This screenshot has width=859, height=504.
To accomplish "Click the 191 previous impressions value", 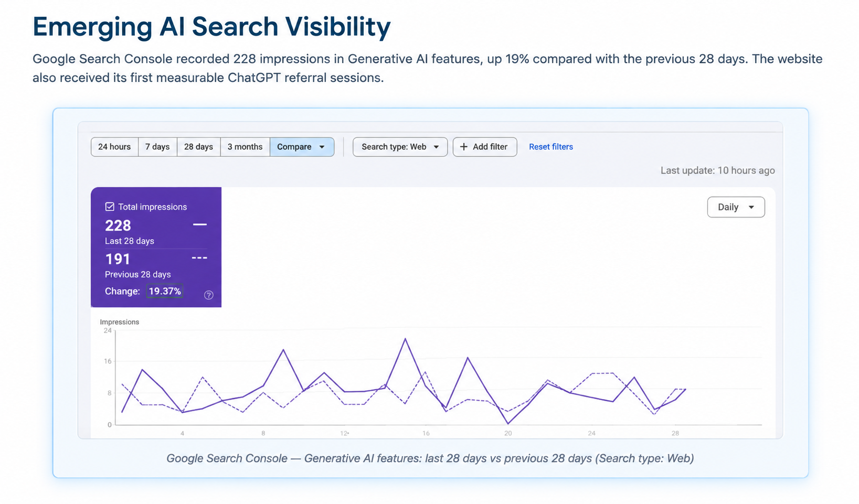I will coord(118,259).
